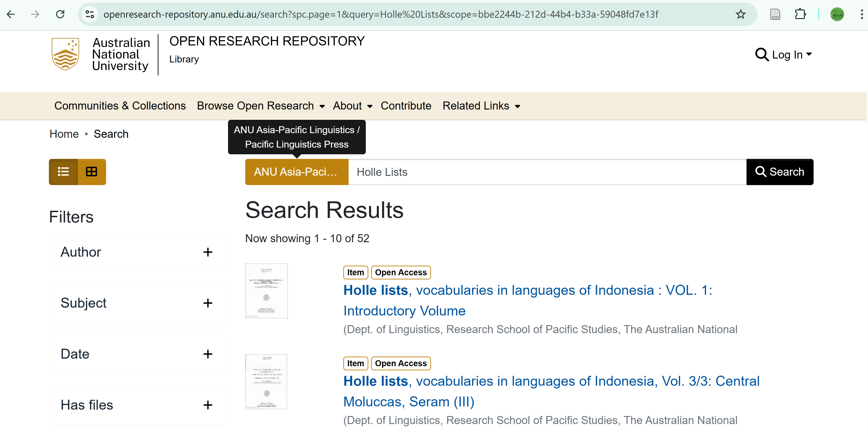Image resolution: width=868 pixels, height=436 pixels.
Task: Click the black Search button
Action: [x=779, y=172]
